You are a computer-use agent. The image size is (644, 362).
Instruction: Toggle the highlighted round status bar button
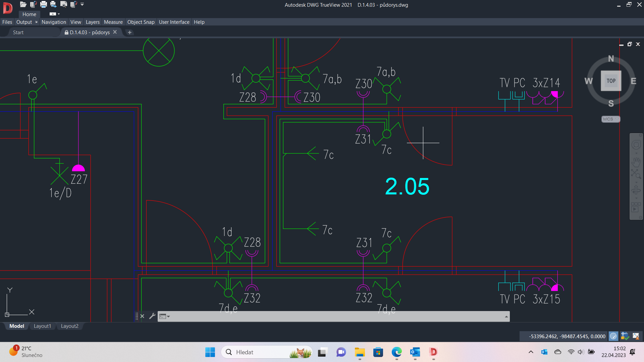coord(613,336)
